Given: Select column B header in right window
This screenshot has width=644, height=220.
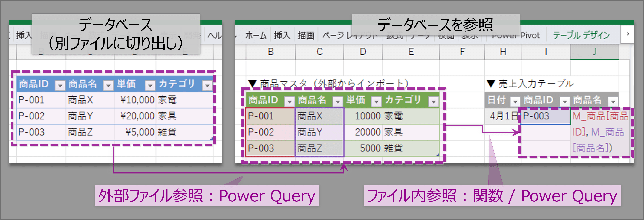Looking at the screenshot, I should [x=271, y=52].
